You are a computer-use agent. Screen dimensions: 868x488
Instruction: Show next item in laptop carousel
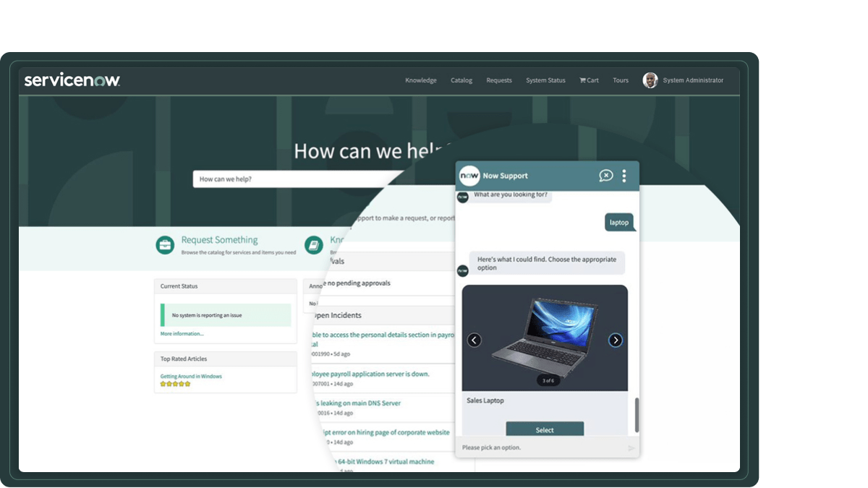(x=616, y=340)
